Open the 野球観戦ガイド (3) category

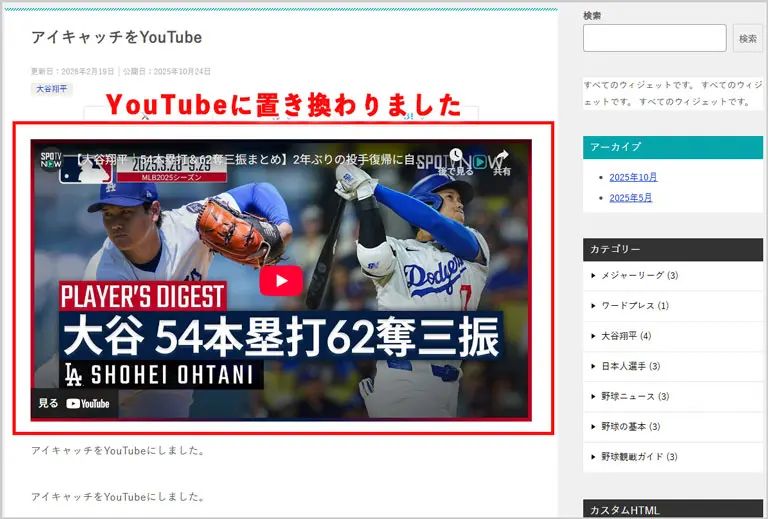coord(639,457)
